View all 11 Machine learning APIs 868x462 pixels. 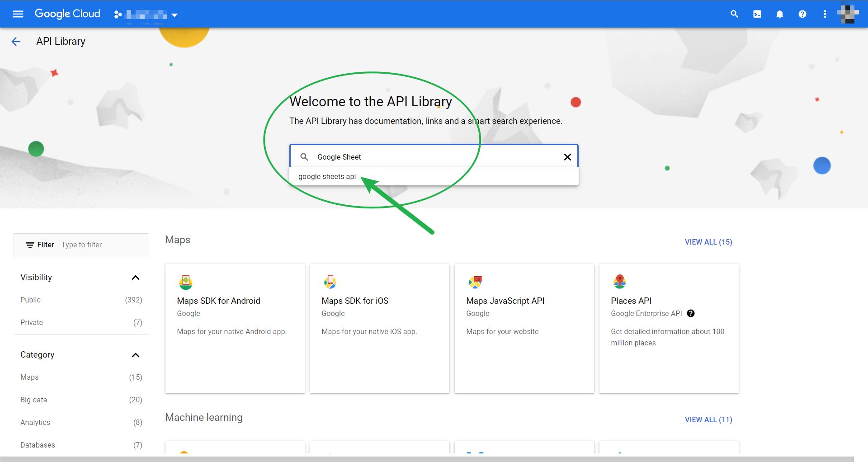point(708,420)
